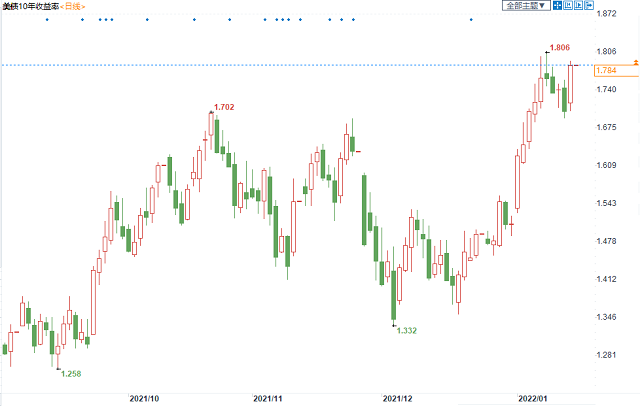640x406 pixels.
Task: Select the orange 1.784 current price label
Action: coord(606,71)
